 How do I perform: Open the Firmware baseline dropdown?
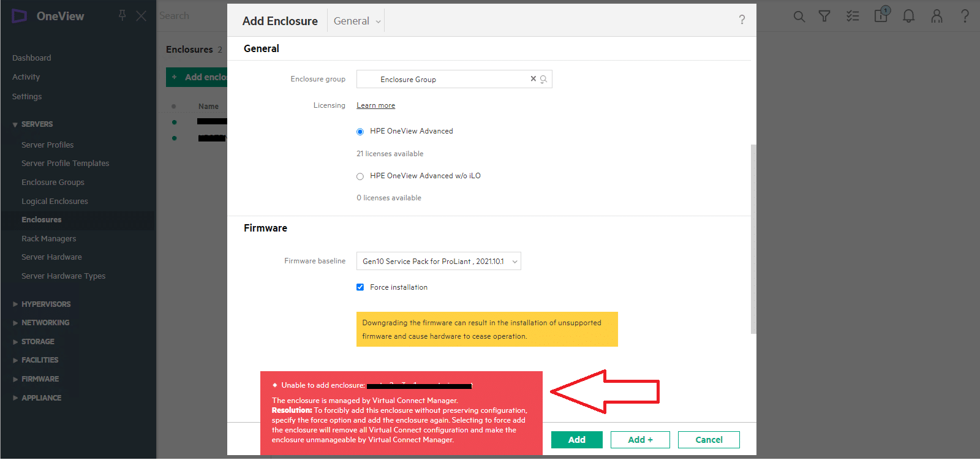[439, 262]
